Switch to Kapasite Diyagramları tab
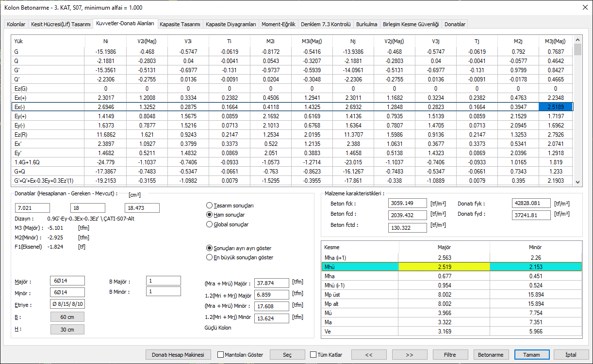The image size is (593, 364). point(231,24)
